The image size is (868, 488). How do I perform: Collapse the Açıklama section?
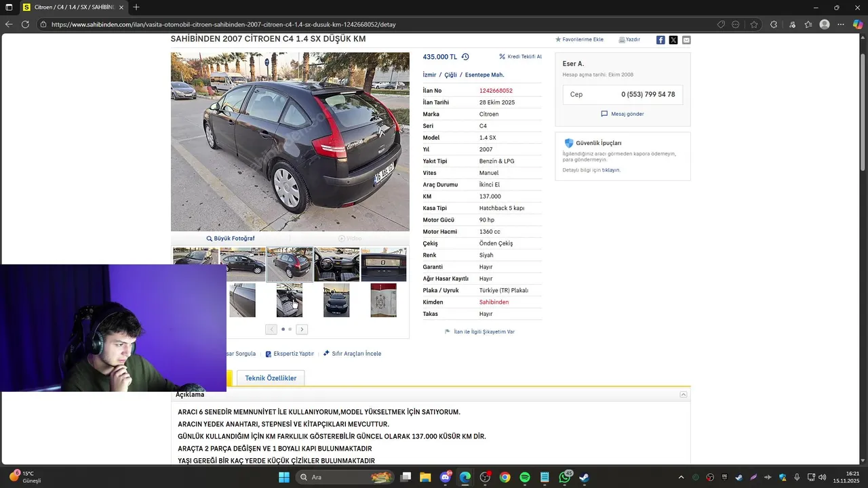(684, 394)
